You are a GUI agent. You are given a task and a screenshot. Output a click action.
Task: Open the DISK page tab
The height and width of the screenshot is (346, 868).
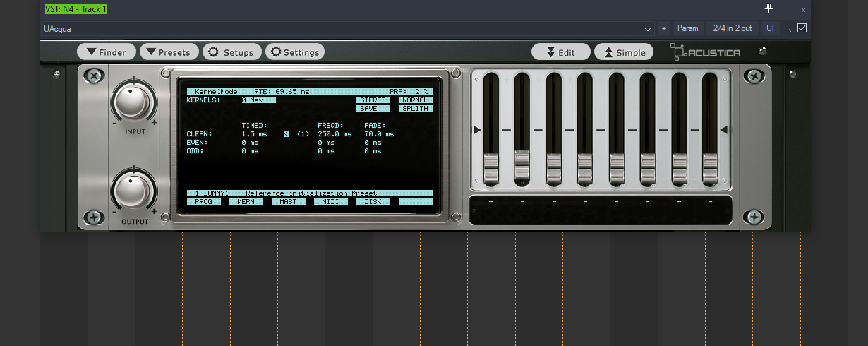tap(373, 202)
